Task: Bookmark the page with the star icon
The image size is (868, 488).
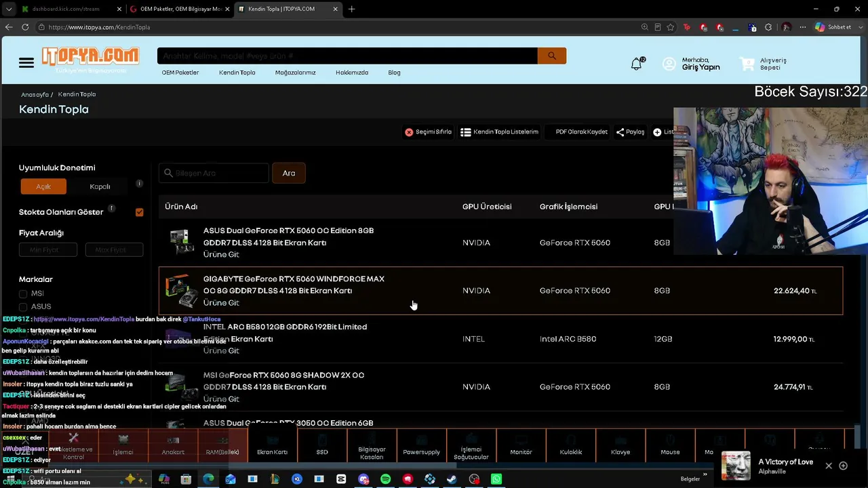Action: tap(671, 27)
